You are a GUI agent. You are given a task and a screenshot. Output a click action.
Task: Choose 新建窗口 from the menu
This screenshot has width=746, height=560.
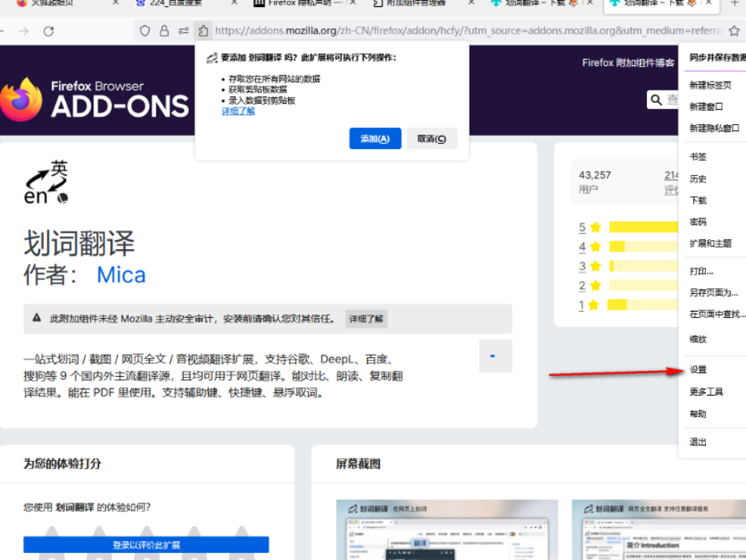click(x=706, y=107)
